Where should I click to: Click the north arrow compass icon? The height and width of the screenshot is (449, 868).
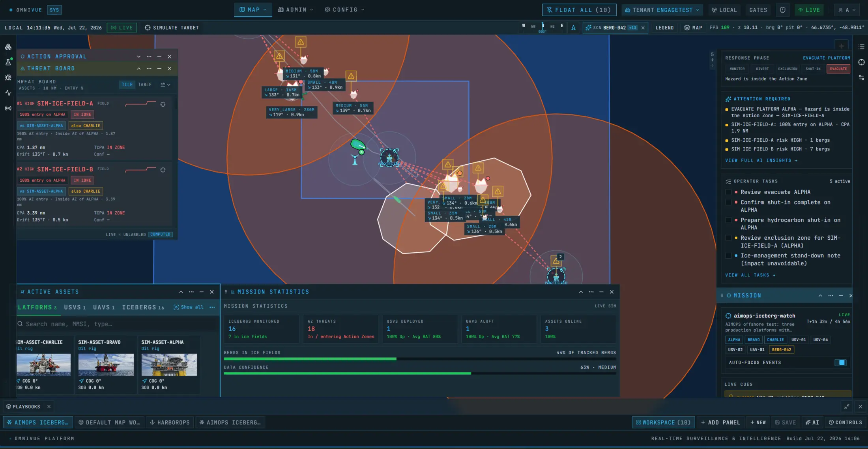click(x=573, y=28)
